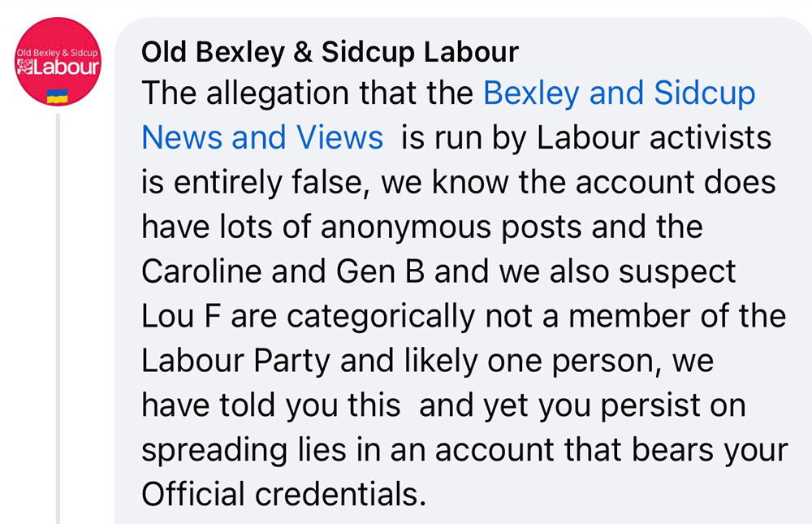Click the name 'Caroline' in the comment
This screenshot has height=524, width=812.
coord(199,271)
